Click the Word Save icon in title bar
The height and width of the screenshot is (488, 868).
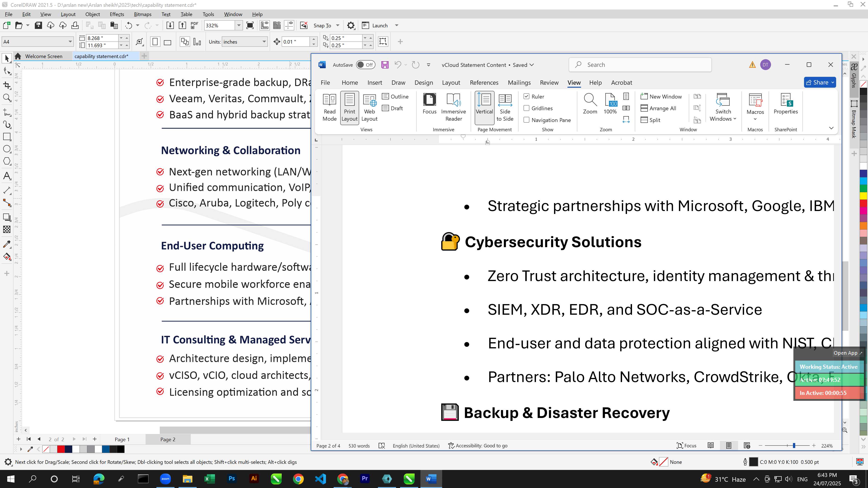[x=385, y=65]
